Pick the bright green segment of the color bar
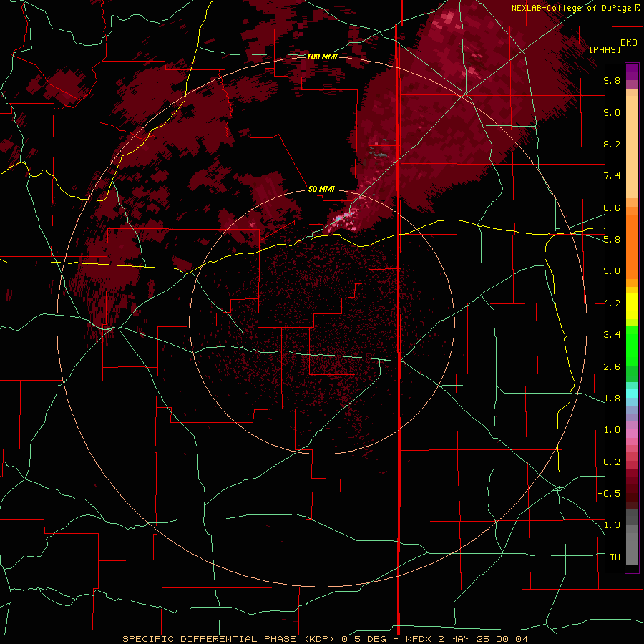644x644 pixels. (x=632, y=345)
